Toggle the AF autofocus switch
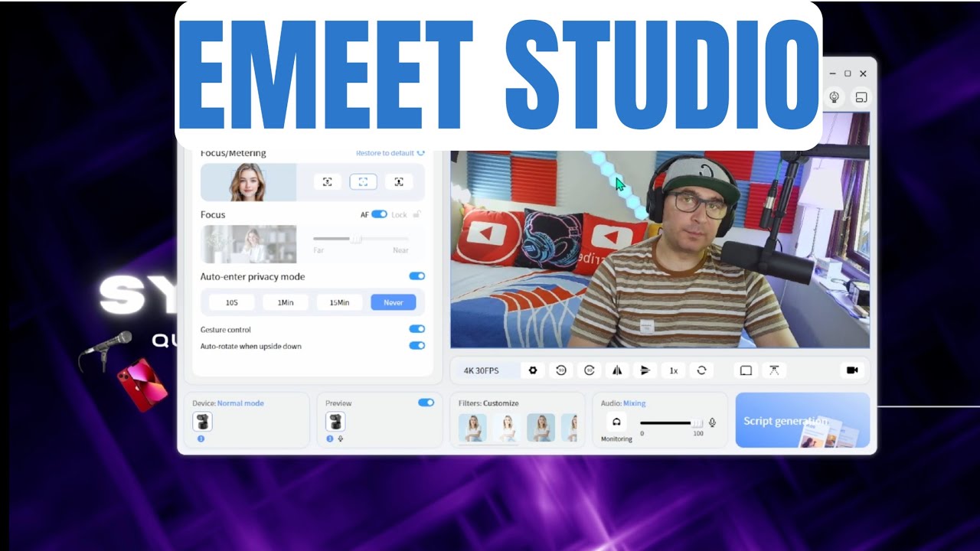 tap(379, 214)
